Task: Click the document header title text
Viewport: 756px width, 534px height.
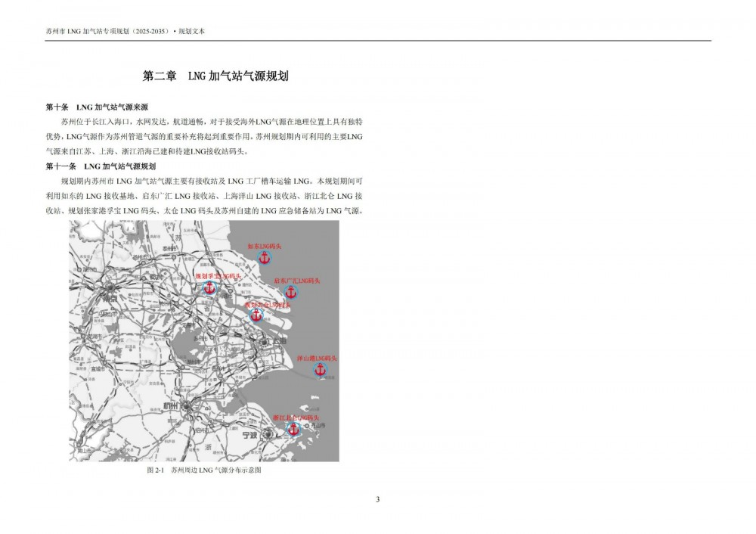Action: click(125, 32)
